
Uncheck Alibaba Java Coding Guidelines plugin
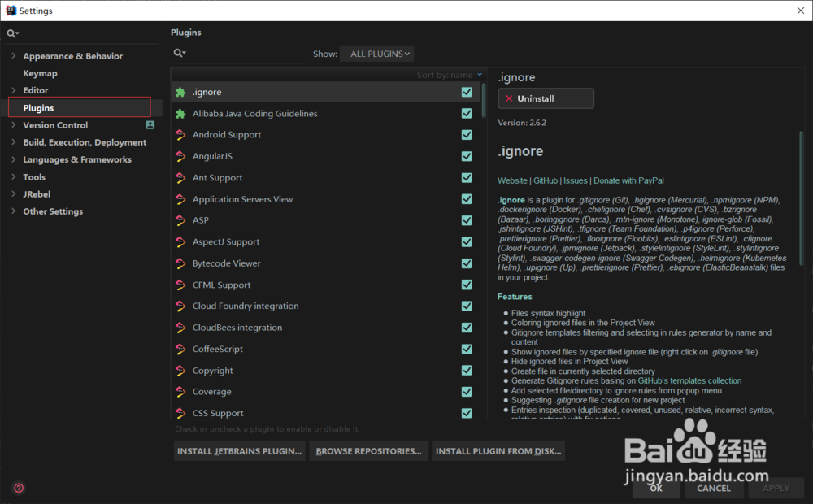tap(467, 113)
